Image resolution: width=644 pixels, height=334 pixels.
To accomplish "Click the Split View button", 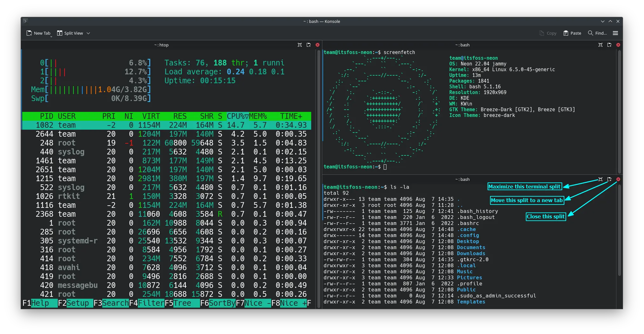I will click(x=70, y=33).
